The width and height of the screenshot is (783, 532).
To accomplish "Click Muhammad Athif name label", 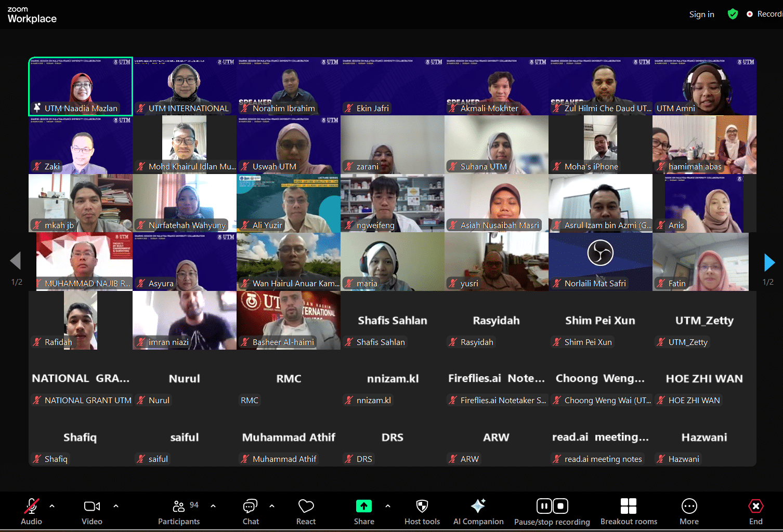I will (284, 459).
